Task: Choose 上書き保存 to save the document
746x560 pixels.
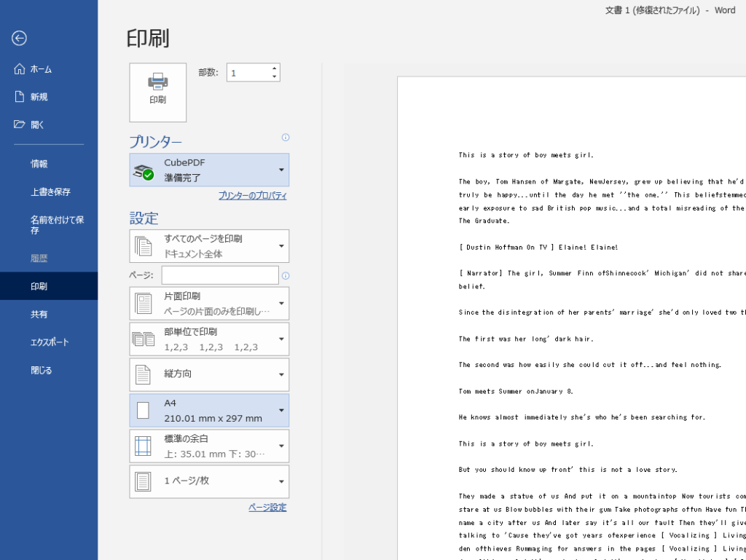Action: click(x=49, y=192)
